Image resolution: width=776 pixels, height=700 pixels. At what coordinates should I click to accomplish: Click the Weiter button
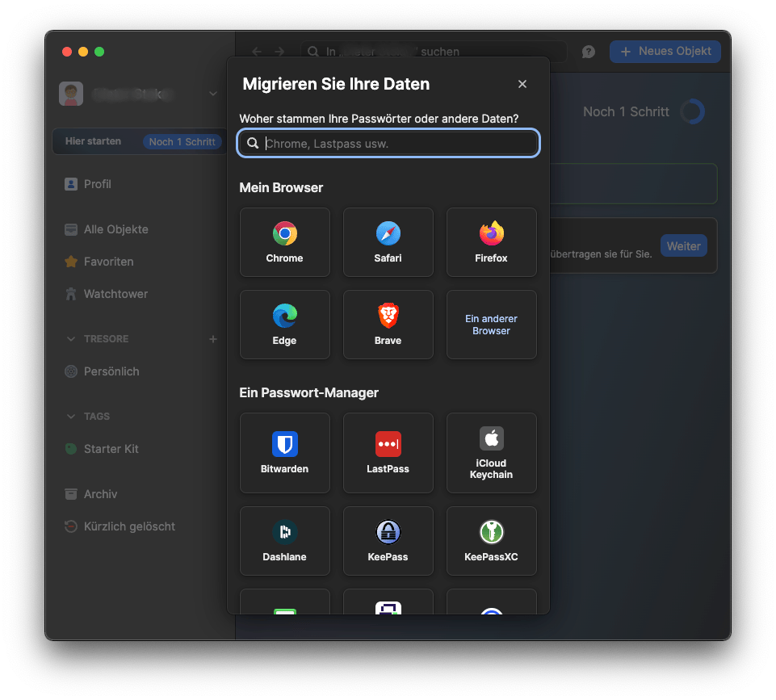pos(683,246)
